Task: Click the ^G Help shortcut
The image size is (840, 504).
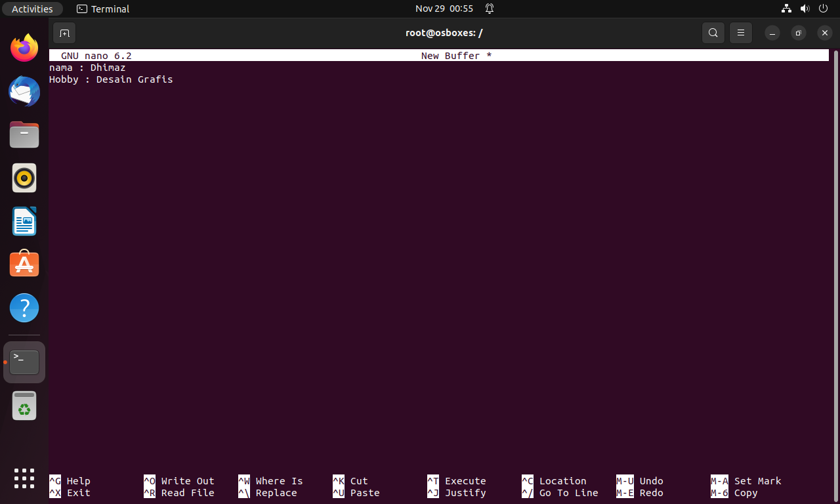Action: tap(70, 481)
